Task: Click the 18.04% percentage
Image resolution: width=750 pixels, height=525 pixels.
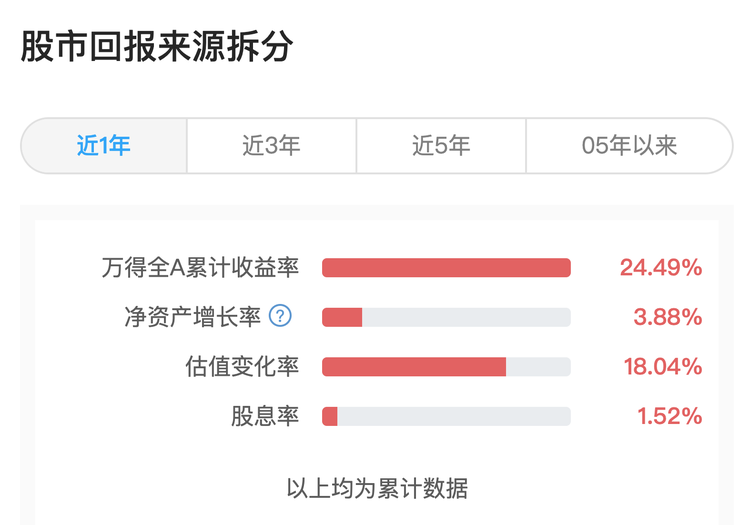Action: click(663, 367)
